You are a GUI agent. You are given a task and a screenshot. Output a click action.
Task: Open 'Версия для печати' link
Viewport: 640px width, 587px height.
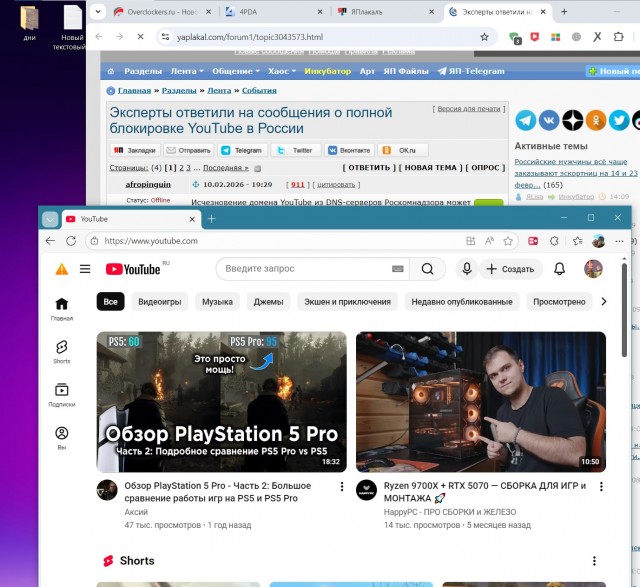click(x=469, y=109)
